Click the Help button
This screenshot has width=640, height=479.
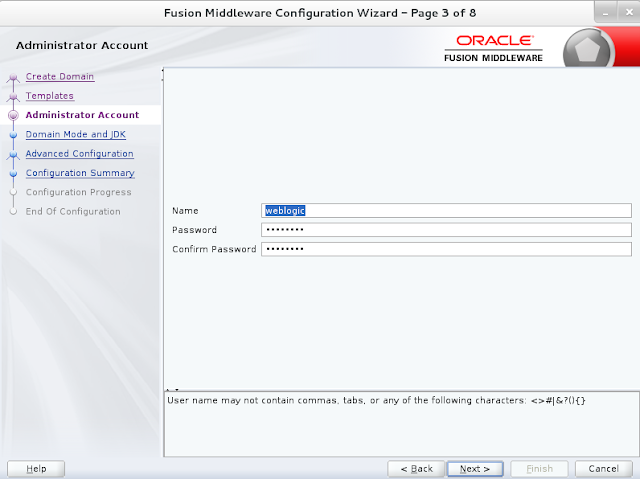pyautogui.click(x=36, y=469)
